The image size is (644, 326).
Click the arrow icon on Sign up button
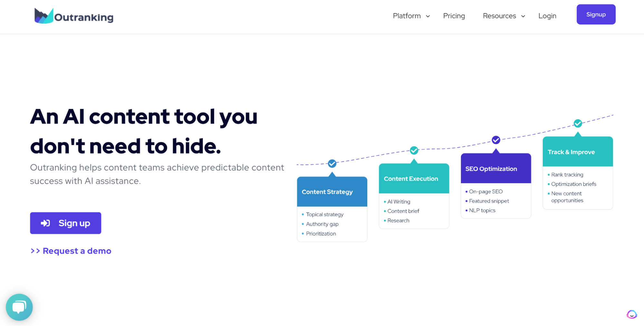tap(45, 223)
